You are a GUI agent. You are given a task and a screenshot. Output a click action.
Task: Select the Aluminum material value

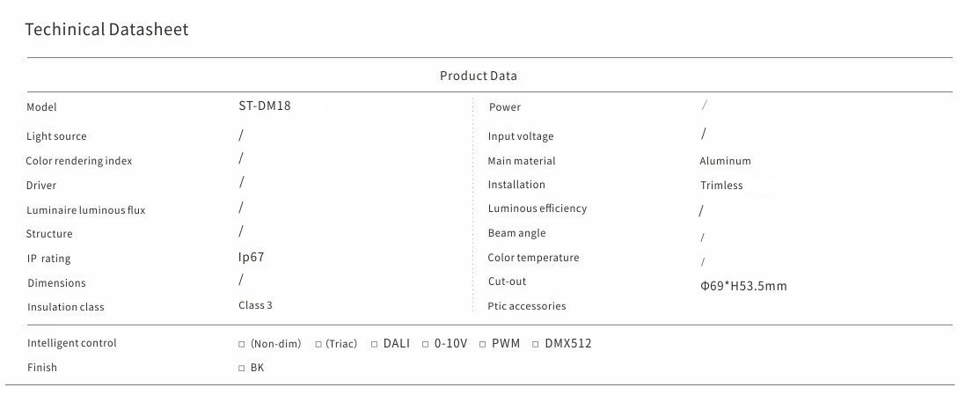(x=725, y=161)
